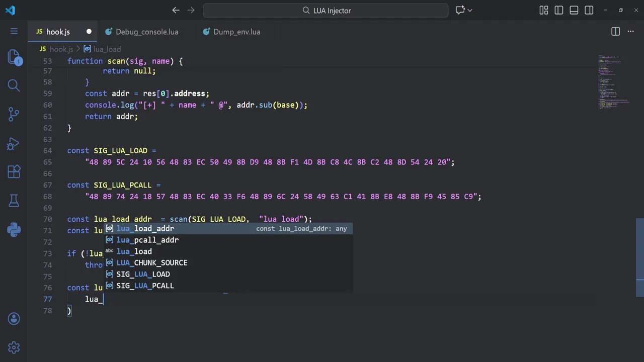Screen dimensions: 644x362
Task: Open the Accounts menu
Action: click(14, 319)
